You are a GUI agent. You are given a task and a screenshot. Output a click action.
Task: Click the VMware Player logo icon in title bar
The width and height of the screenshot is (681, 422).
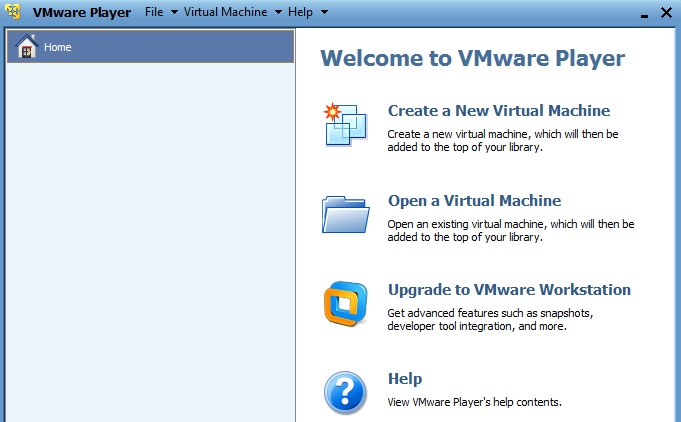coord(13,12)
